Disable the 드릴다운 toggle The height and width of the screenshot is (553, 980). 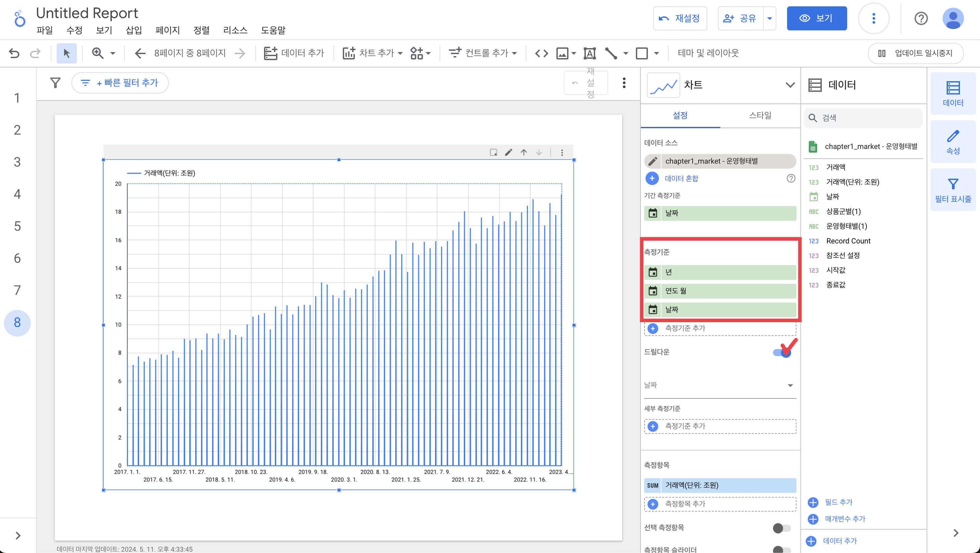pyautogui.click(x=782, y=352)
